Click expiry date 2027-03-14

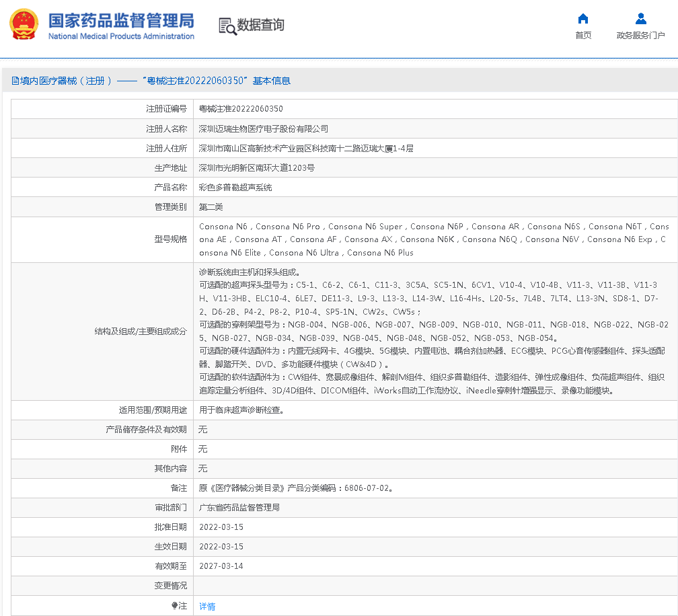click(221, 566)
